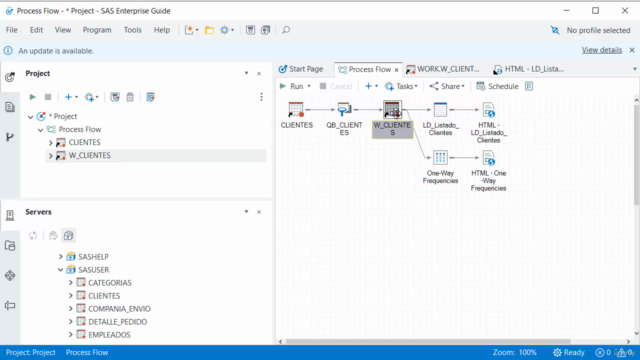
Task: Select the QB_CLIENTES query builder node
Action: point(344,119)
